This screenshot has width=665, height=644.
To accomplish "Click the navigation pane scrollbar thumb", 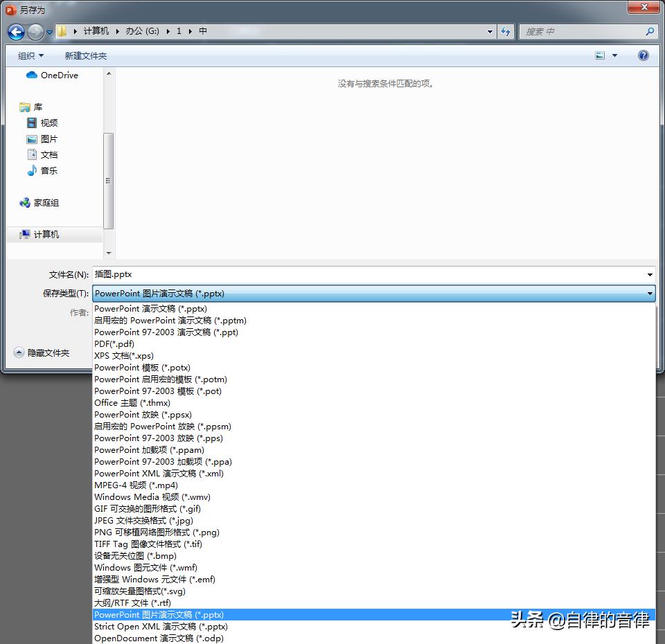I will pyautogui.click(x=109, y=181).
